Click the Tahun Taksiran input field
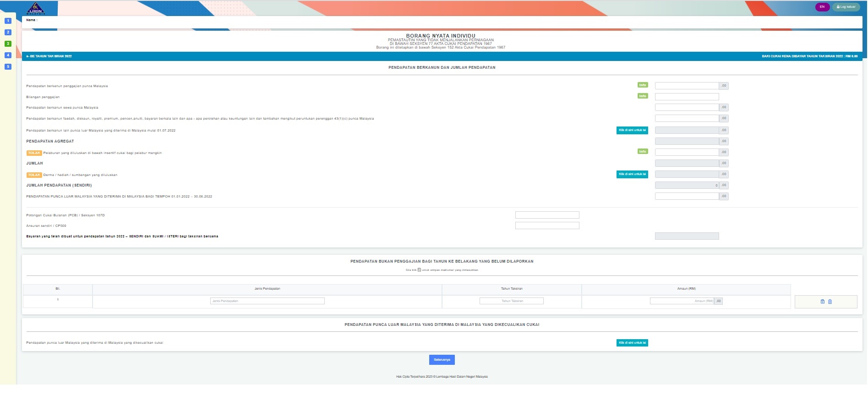The height and width of the screenshot is (396, 868). [511, 301]
